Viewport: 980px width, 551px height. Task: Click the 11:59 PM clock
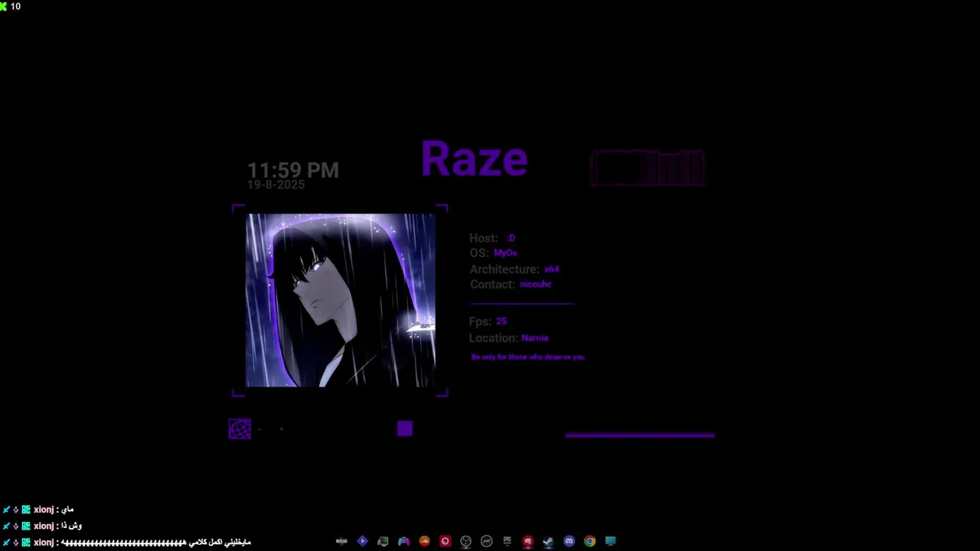(x=292, y=170)
